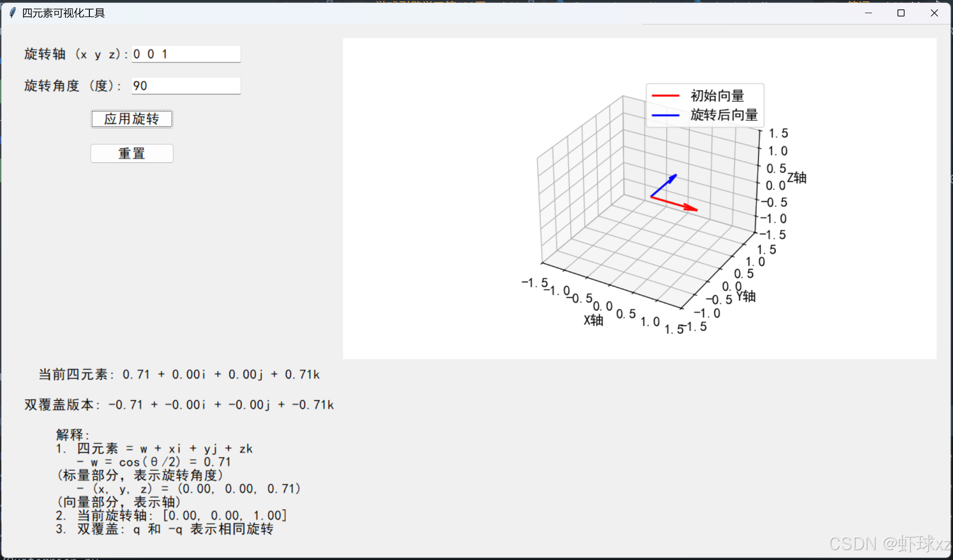Click the X轴 axis label
This screenshot has width=953, height=560.
(593, 320)
